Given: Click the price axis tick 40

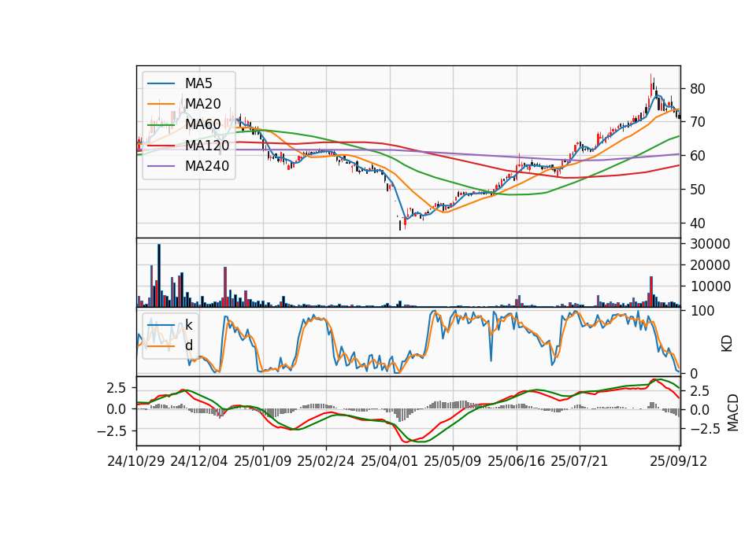Looking at the screenshot, I should [x=698, y=223].
